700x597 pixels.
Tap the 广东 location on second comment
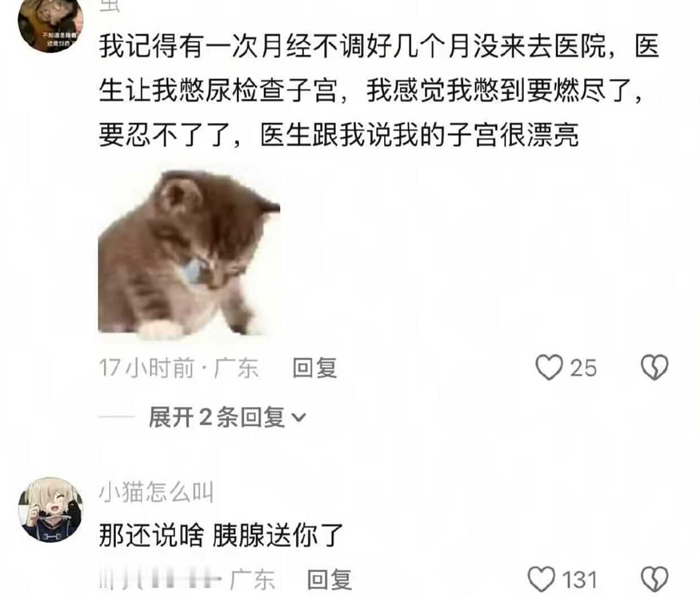click(253, 580)
